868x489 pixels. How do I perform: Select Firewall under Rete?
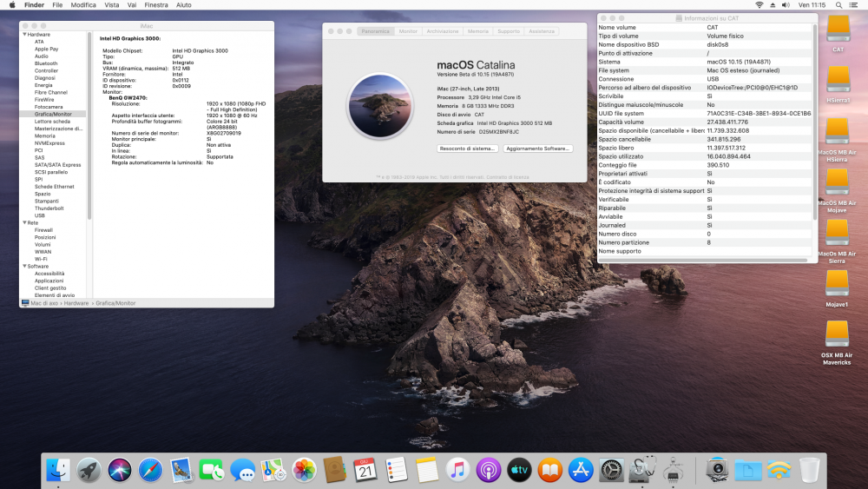(43, 230)
